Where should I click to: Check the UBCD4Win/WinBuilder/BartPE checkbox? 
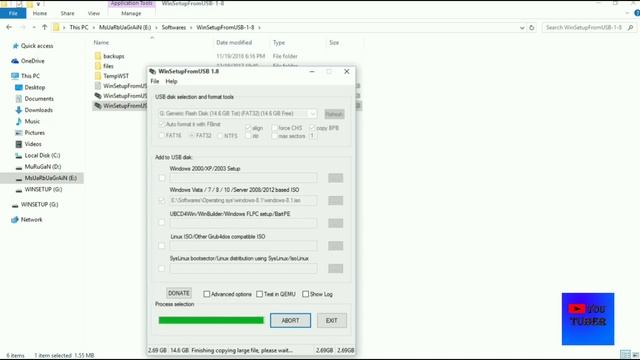[x=162, y=222]
